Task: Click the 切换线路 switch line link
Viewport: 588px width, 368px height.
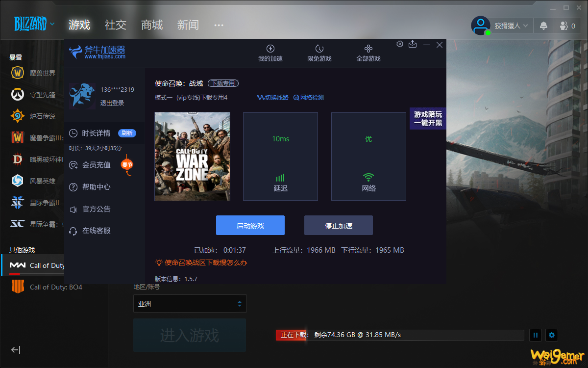Action: point(272,98)
